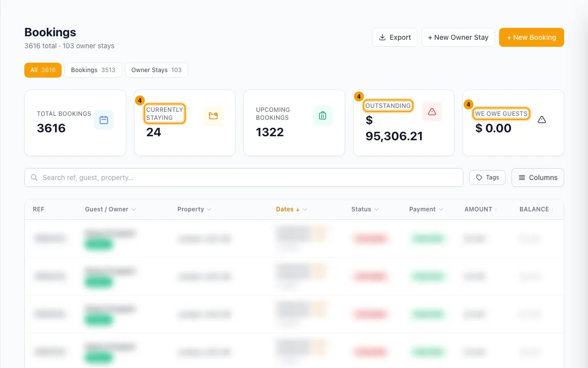Click the 3616 total · 103 owner stays subtitle
Screen dimensions: 588x368
click(x=70, y=46)
